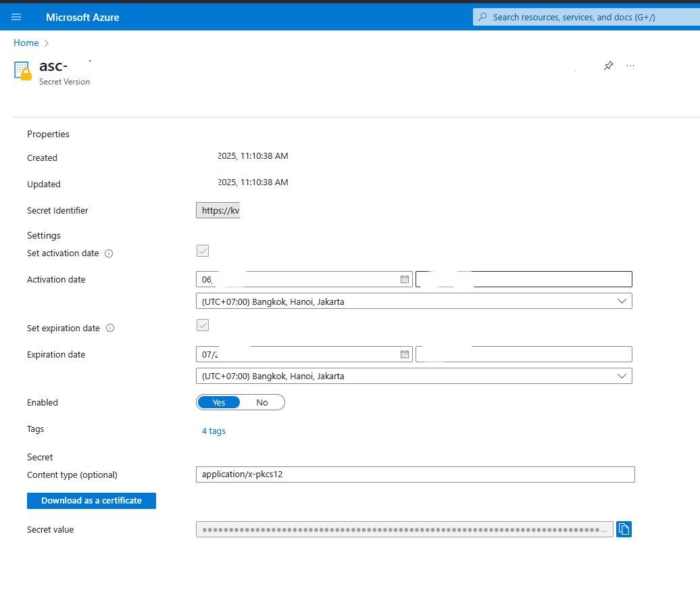
Task: Show info for Set activation date
Action: point(109,253)
